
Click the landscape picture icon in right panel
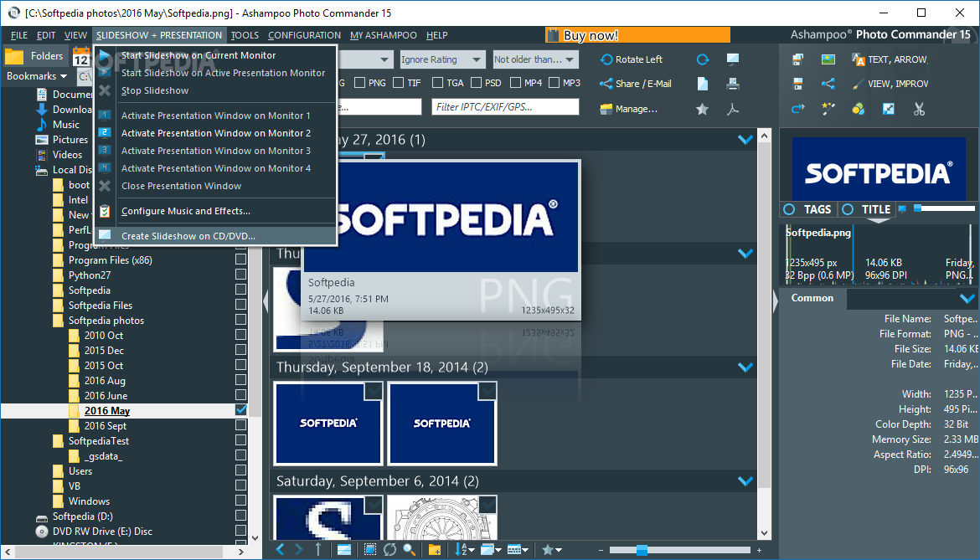828,59
